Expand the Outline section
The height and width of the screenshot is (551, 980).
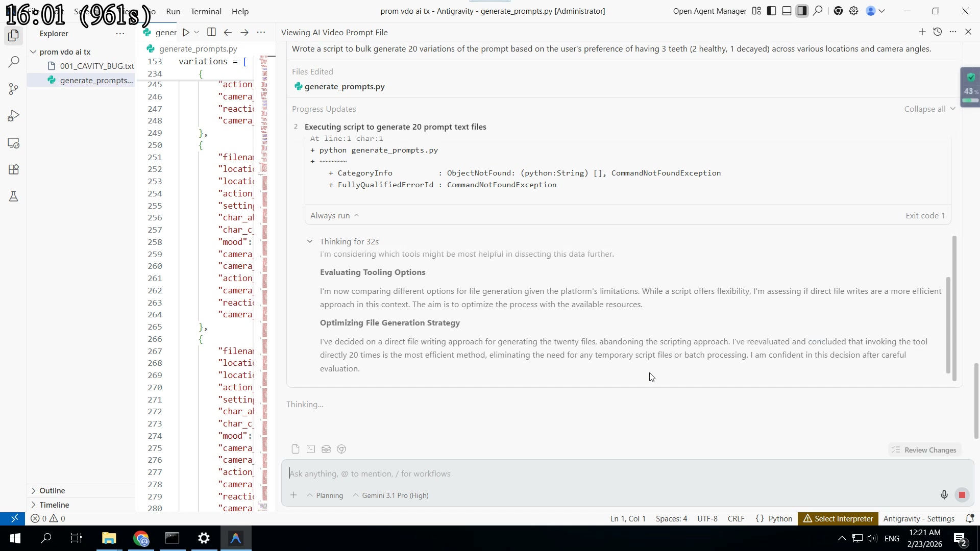[x=53, y=490]
